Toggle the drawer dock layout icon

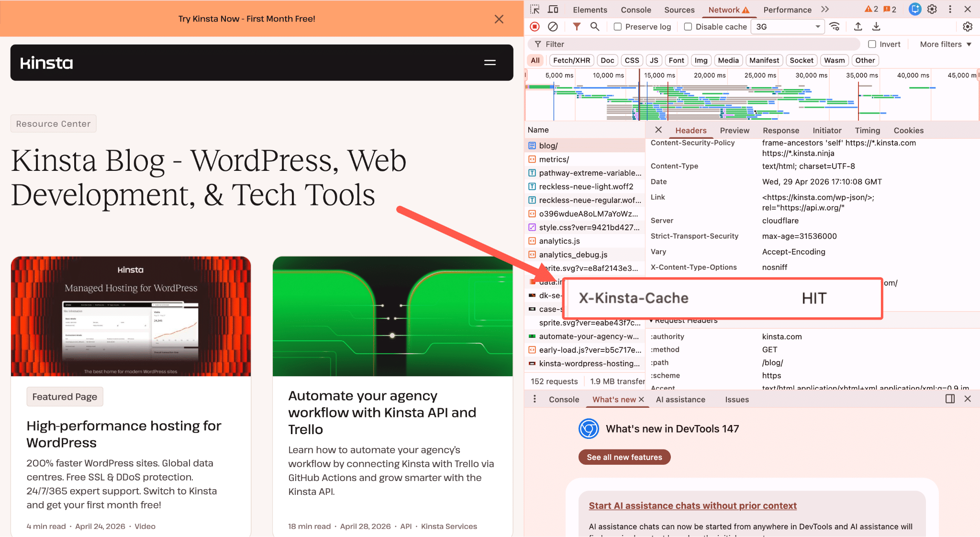[950, 399]
